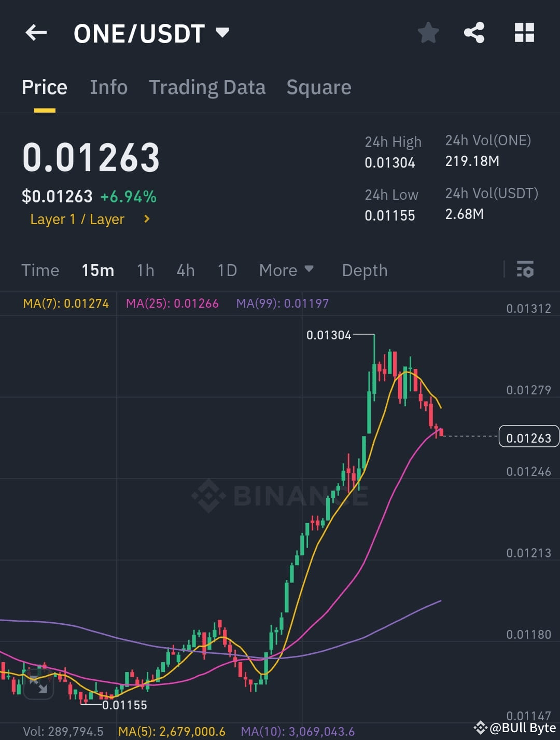Tap the MA(5) volume value slider row
Image resolution: width=560 pixels, height=740 pixels.
[173, 732]
